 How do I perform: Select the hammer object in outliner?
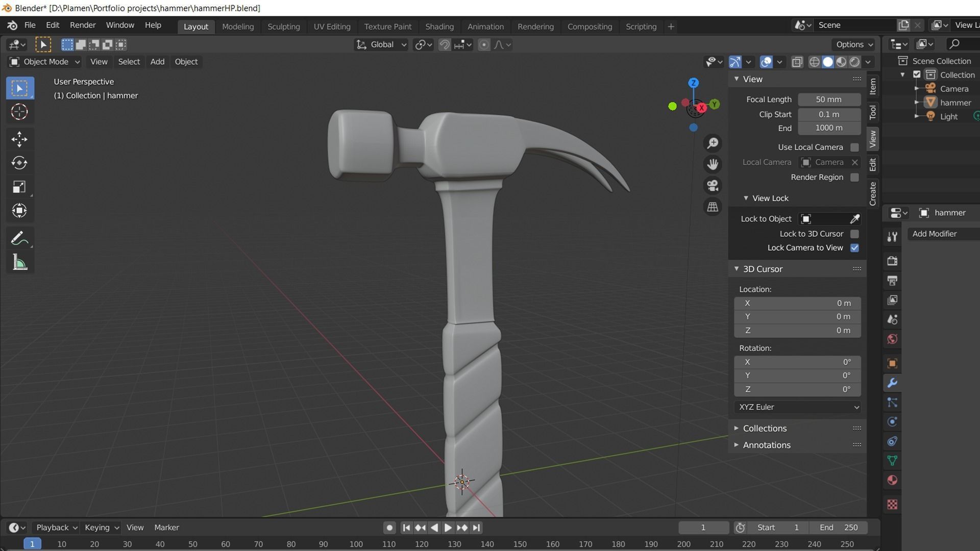click(955, 103)
